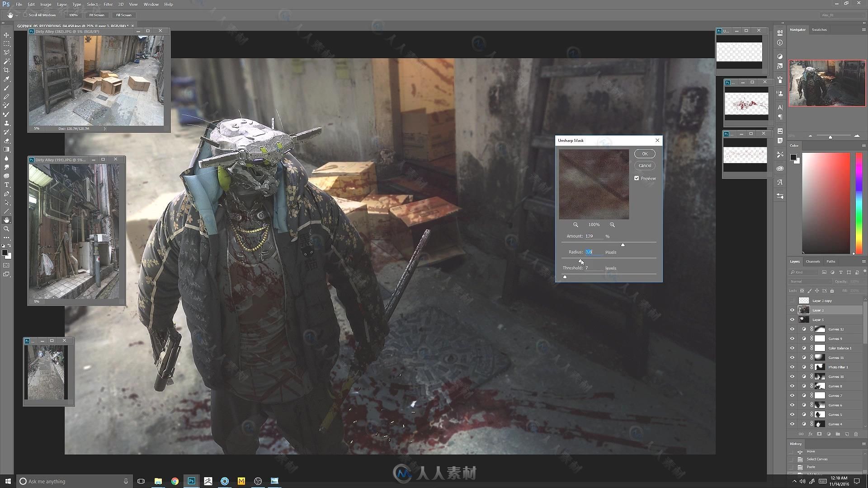The width and height of the screenshot is (868, 488).
Task: Open the Styles panel icon
Action: (780, 66)
